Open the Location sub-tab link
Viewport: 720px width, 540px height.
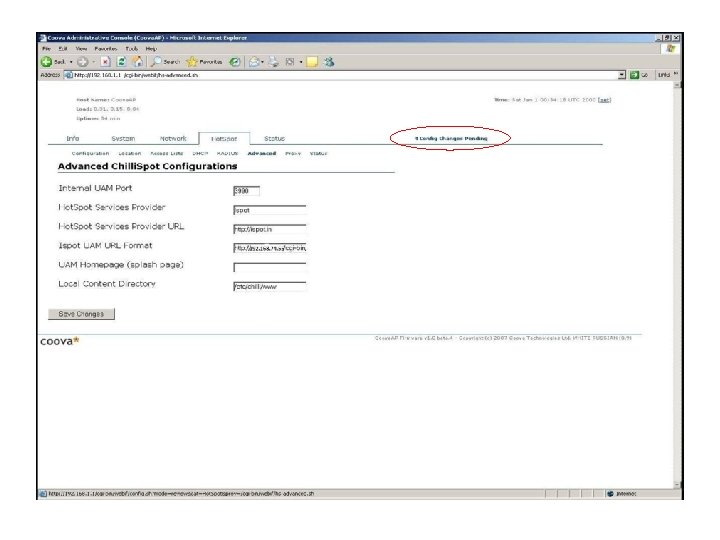(x=130, y=153)
